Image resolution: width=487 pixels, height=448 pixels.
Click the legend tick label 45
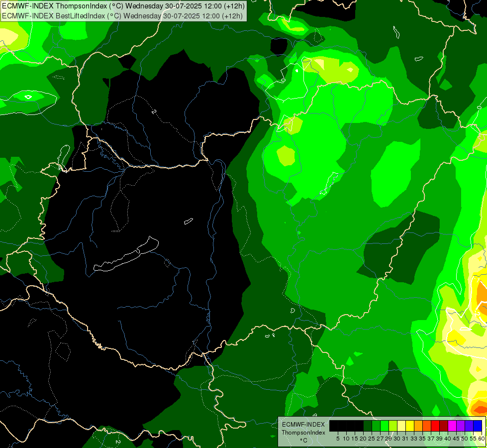[457, 439]
